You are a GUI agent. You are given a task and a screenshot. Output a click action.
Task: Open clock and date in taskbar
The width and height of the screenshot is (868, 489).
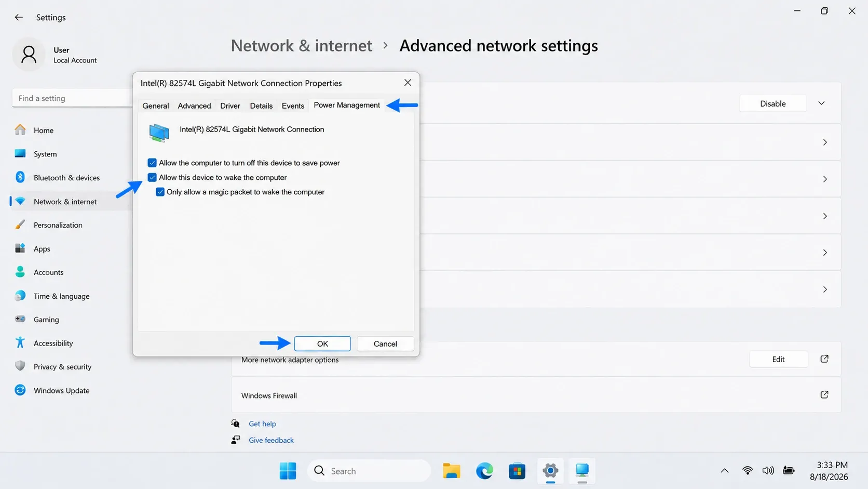(x=829, y=471)
